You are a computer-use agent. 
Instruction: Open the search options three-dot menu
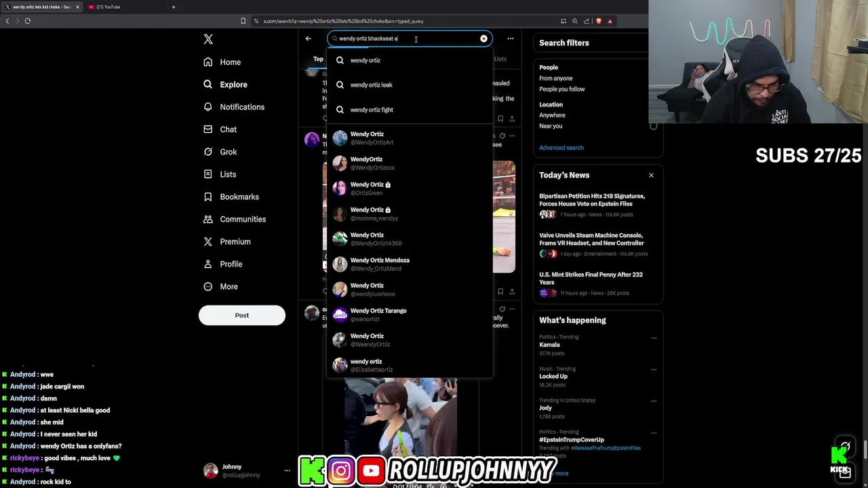coord(511,39)
